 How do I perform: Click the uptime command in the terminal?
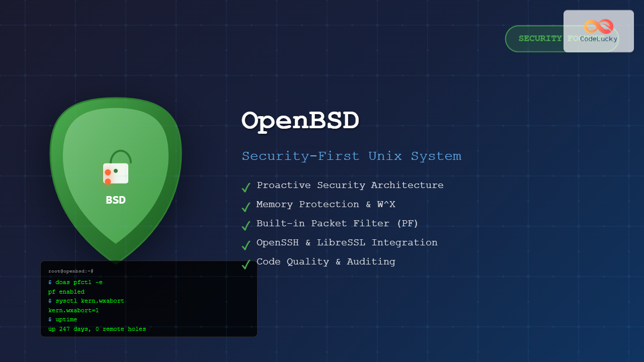pos(63,319)
